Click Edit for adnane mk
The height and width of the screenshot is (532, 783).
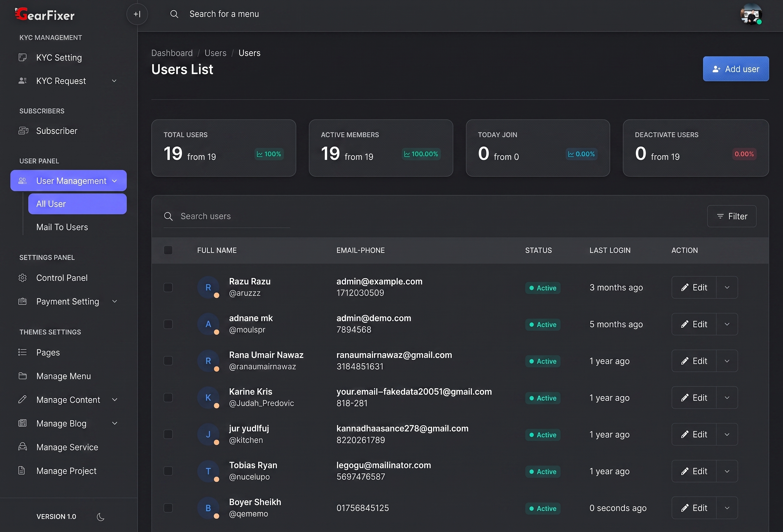click(694, 324)
